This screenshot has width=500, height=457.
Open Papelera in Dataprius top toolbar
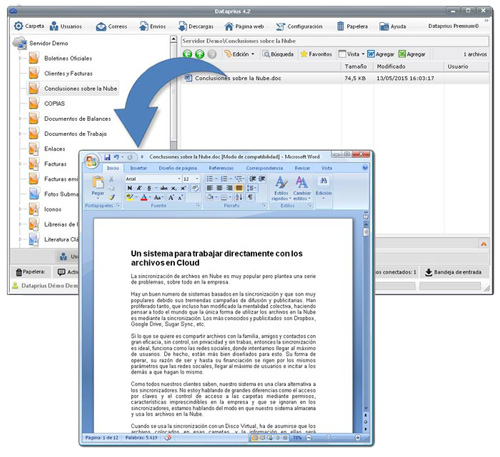[x=352, y=26]
